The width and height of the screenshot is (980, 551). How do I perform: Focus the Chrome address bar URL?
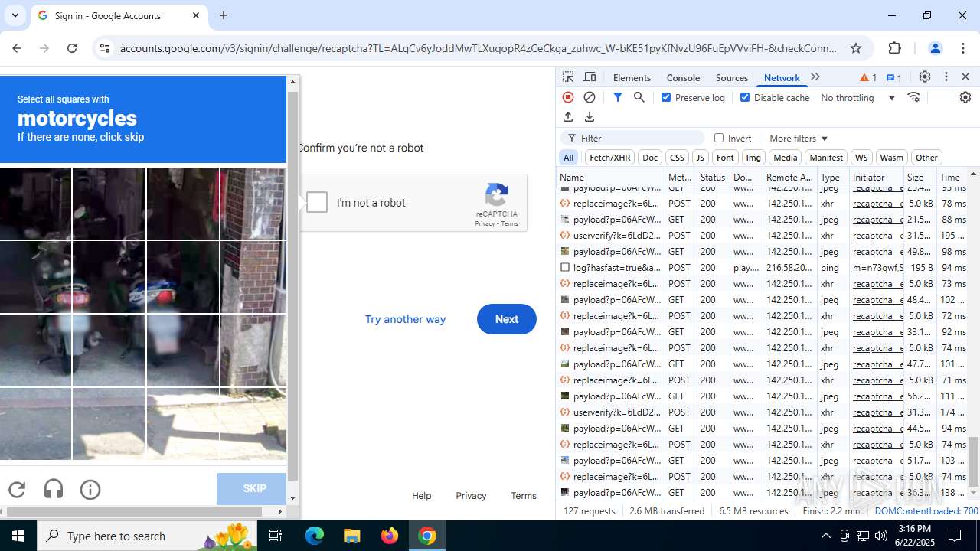(x=479, y=48)
